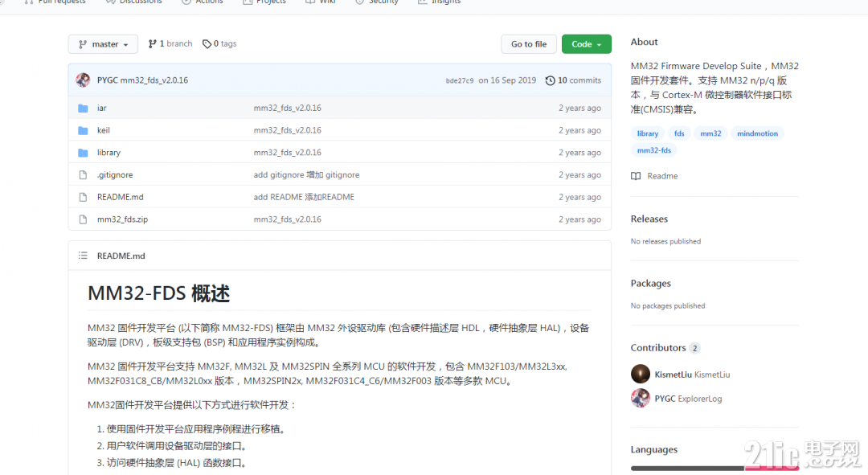This screenshot has height=475, width=868.
Task: Open the green Code dropdown button
Action: coord(586,44)
